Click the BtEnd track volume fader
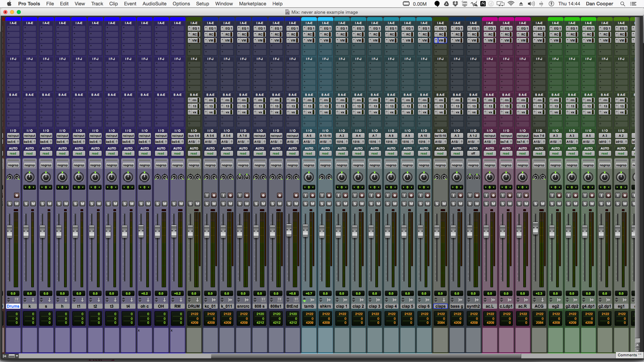Image resolution: width=644 pixels, height=362 pixels. [x=289, y=230]
